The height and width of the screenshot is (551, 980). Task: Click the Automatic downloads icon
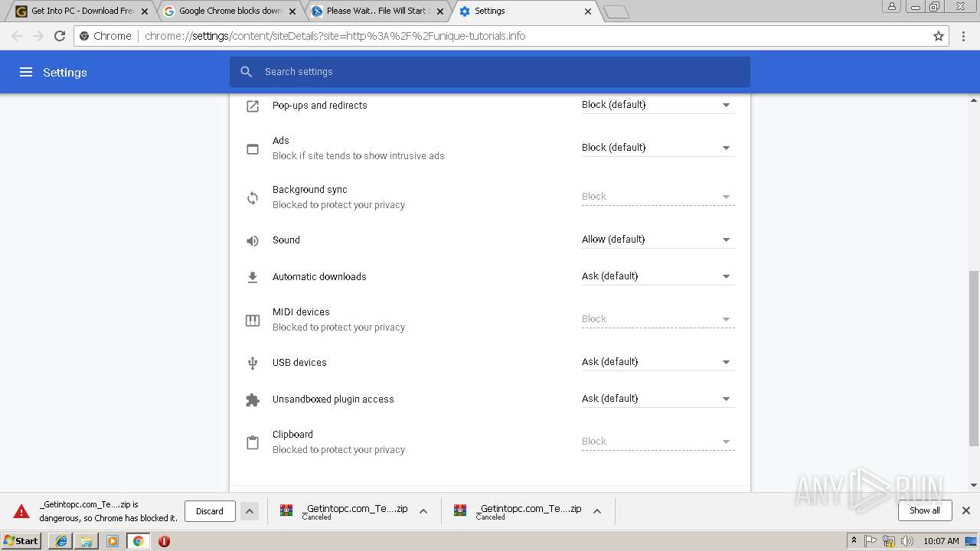[x=253, y=277]
